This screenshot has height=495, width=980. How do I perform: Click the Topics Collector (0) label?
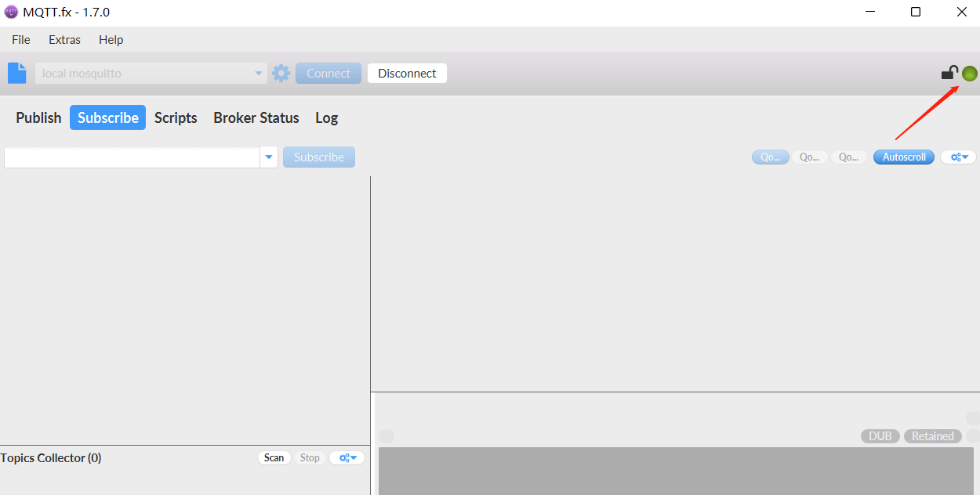(51, 457)
